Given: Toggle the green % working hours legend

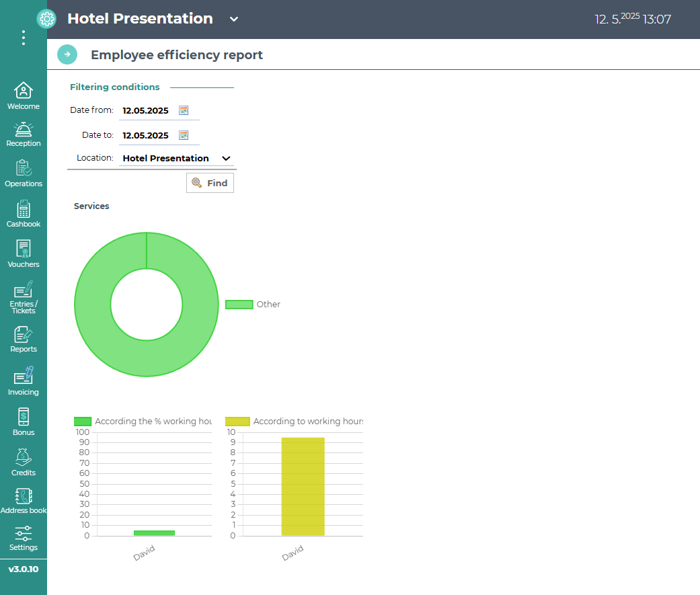Looking at the screenshot, I should 143,422.
